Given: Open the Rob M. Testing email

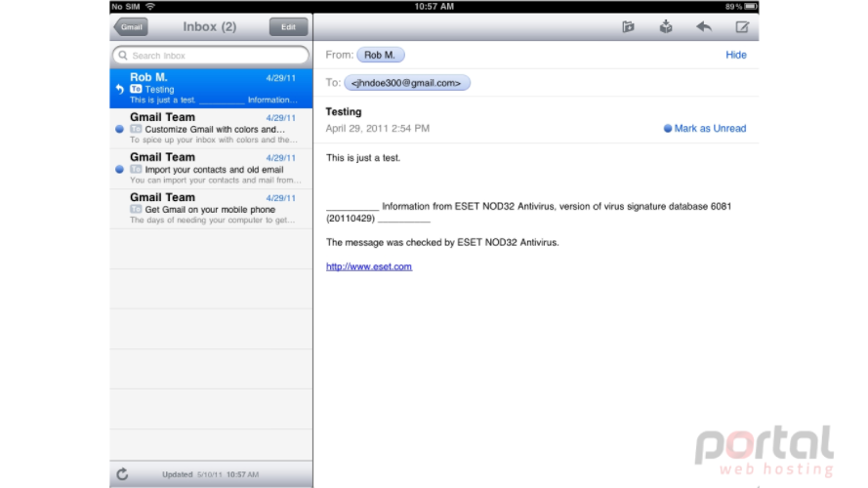Looking at the screenshot, I should (x=211, y=89).
